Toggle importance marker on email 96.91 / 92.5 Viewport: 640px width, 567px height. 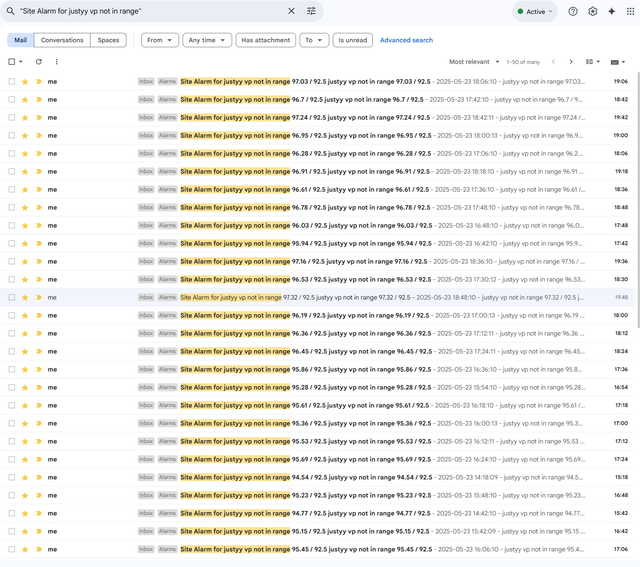point(39,171)
